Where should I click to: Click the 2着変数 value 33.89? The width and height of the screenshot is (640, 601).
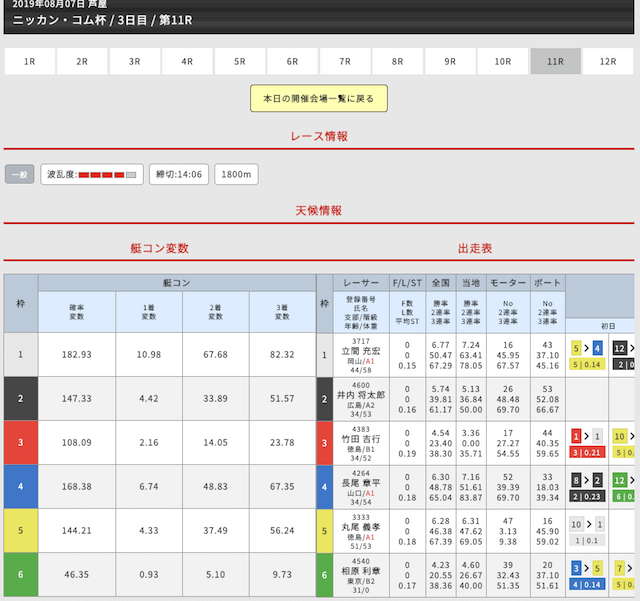coord(216,398)
